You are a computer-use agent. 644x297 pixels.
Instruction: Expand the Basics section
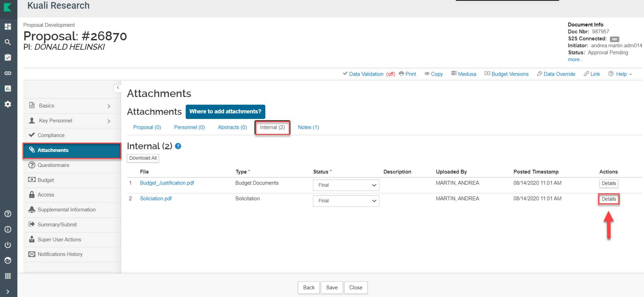(72, 106)
